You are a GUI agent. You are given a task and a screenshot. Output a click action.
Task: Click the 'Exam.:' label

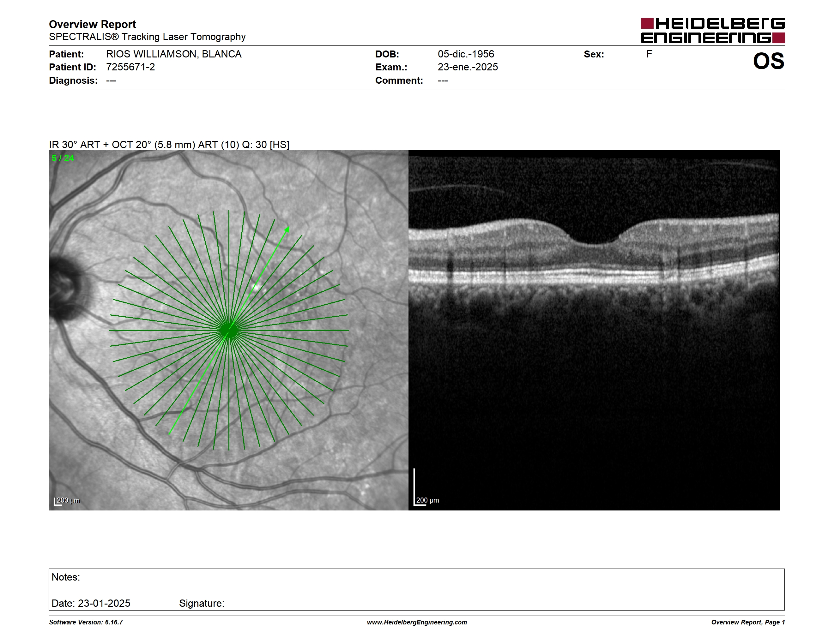391,67
